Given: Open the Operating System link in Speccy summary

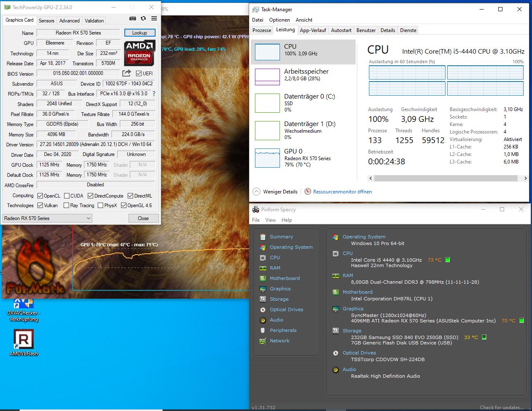Looking at the screenshot, I should coord(364,237).
